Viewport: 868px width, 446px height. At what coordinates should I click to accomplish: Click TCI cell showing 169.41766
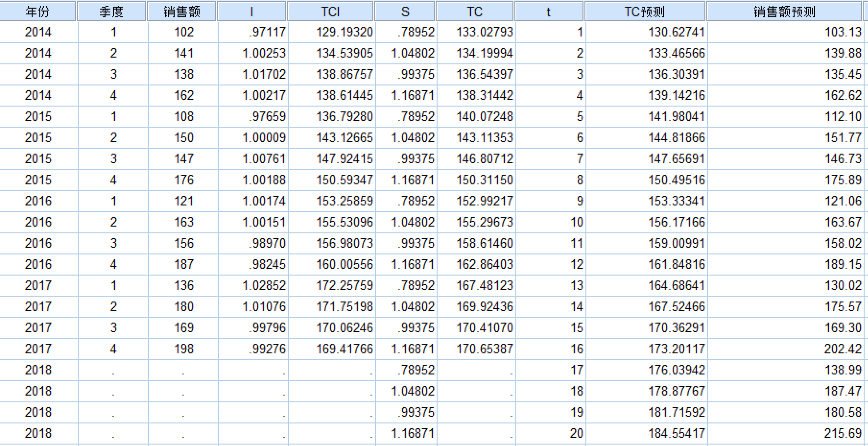click(x=332, y=349)
